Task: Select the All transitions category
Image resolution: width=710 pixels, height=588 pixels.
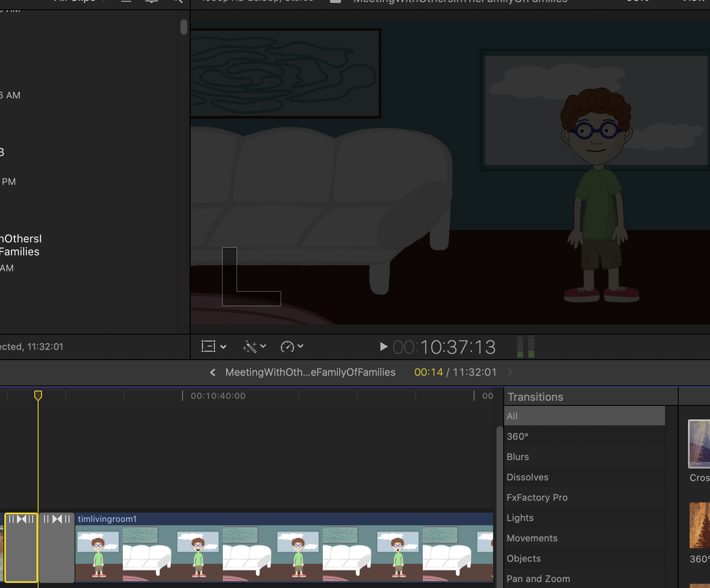Action: 512,416
